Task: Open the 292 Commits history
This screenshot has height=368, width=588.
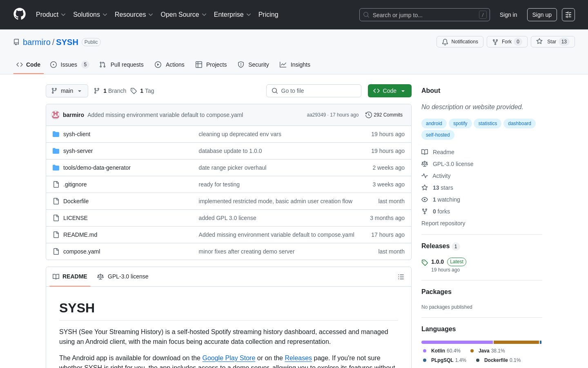Action: tap(384, 115)
